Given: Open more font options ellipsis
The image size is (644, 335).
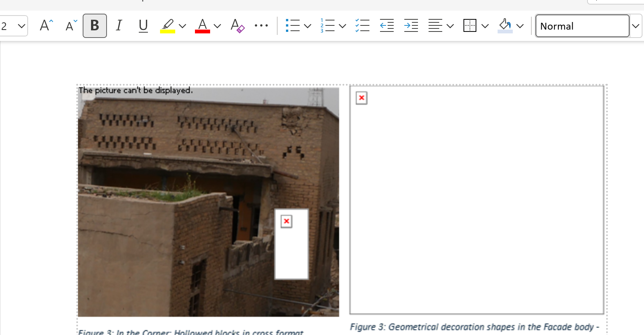Looking at the screenshot, I should pyautogui.click(x=261, y=26).
